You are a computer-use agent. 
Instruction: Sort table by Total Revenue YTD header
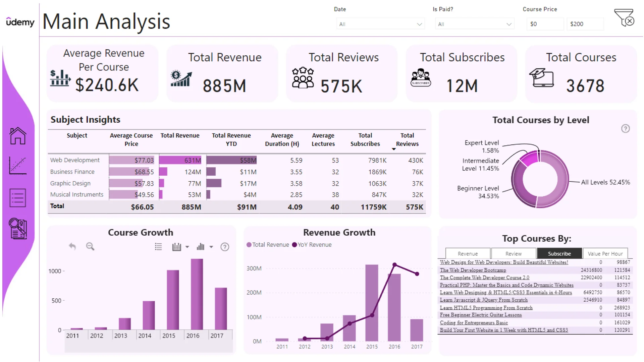point(231,139)
